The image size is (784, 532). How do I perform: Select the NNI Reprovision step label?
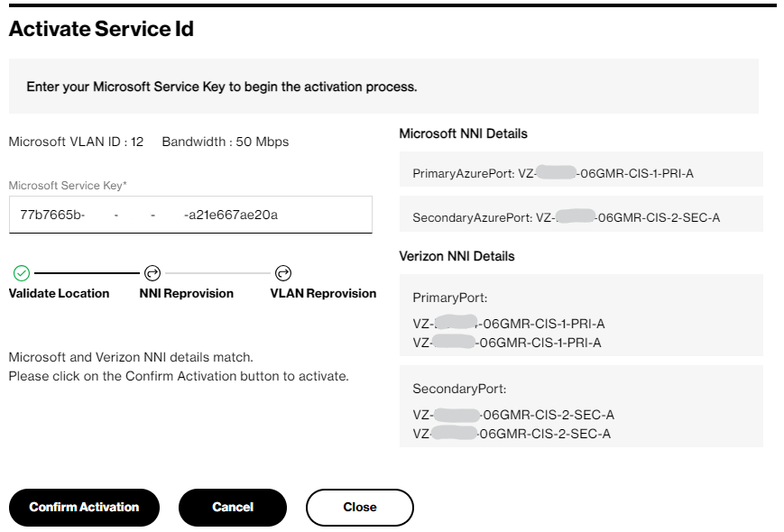(x=187, y=293)
